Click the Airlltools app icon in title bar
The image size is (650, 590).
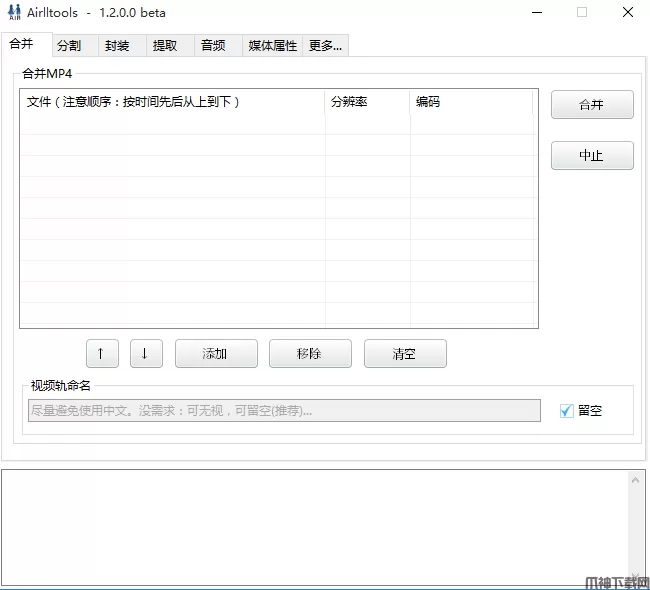[13, 13]
